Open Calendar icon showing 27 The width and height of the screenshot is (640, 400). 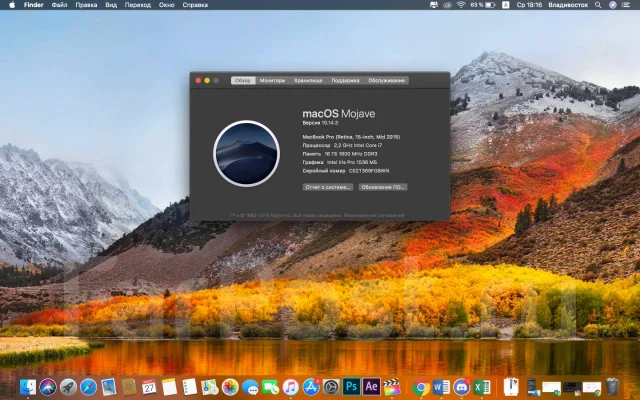click(149, 387)
